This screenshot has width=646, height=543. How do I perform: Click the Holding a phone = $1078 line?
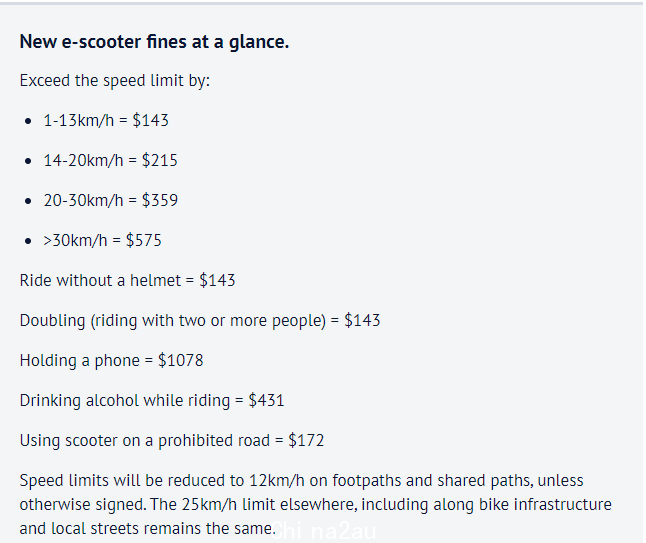tap(111, 360)
